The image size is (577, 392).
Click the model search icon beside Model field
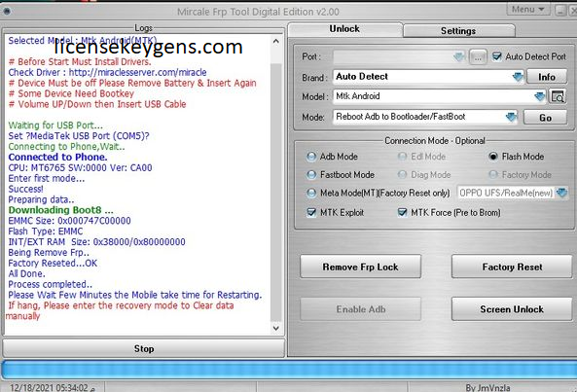coord(558,96)
